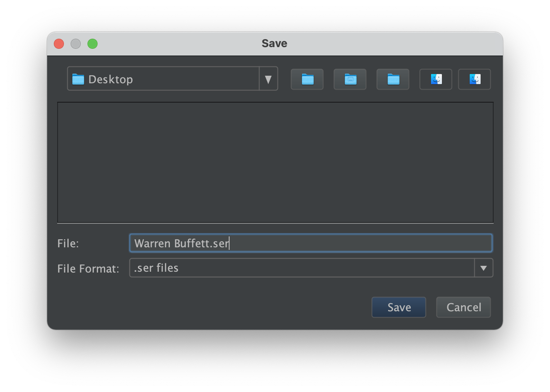Open the Desktop folder location dropdown
Image resolution: width=550 pixels, height=392 pixels.
[172, 79]
